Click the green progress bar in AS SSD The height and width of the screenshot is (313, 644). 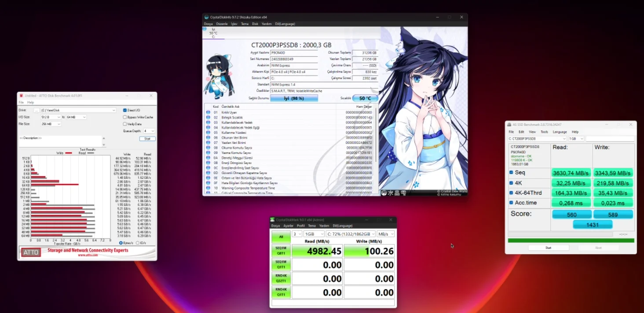coord(571,240)
